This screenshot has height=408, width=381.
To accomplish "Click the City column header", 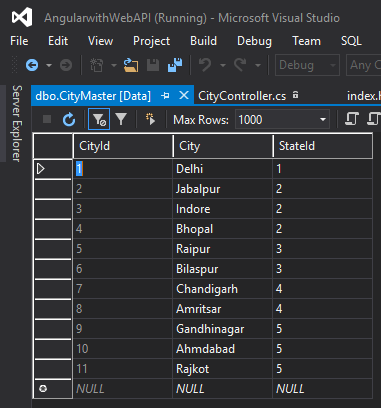I will click(223, 146).
